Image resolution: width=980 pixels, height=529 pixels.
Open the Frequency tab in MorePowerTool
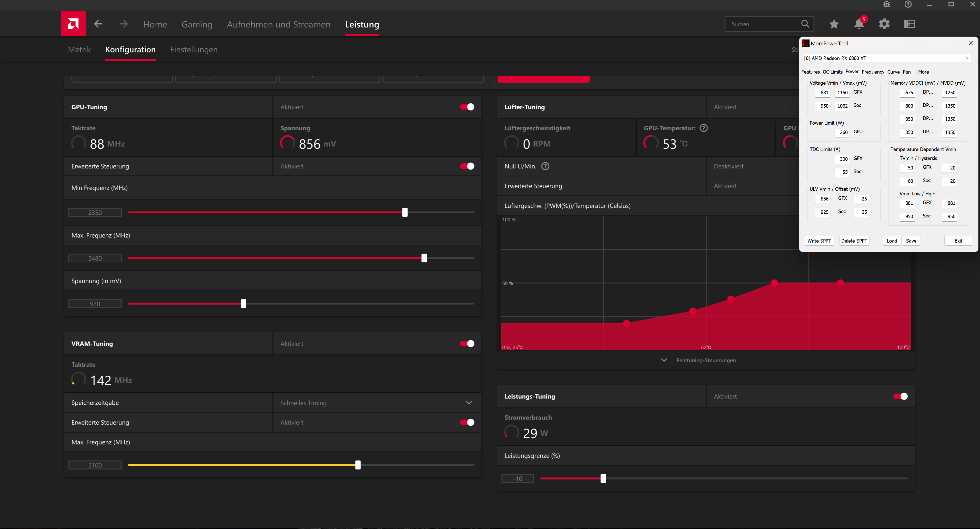tap(873, 72)
